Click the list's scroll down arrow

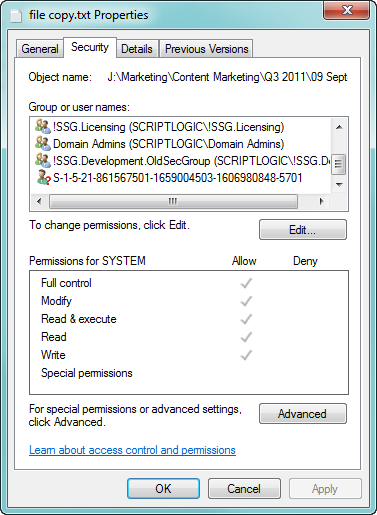[339, 184]
